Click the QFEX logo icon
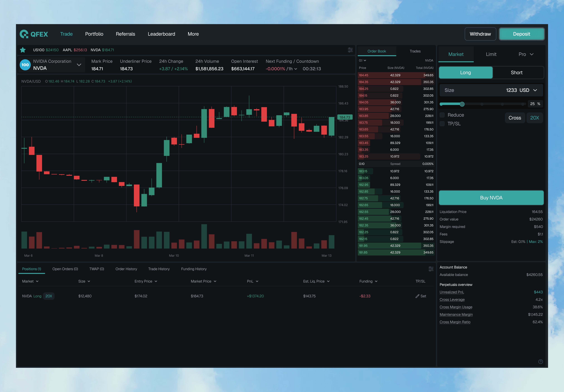This screenshot has width=564, height=392. tap(24, 34)
